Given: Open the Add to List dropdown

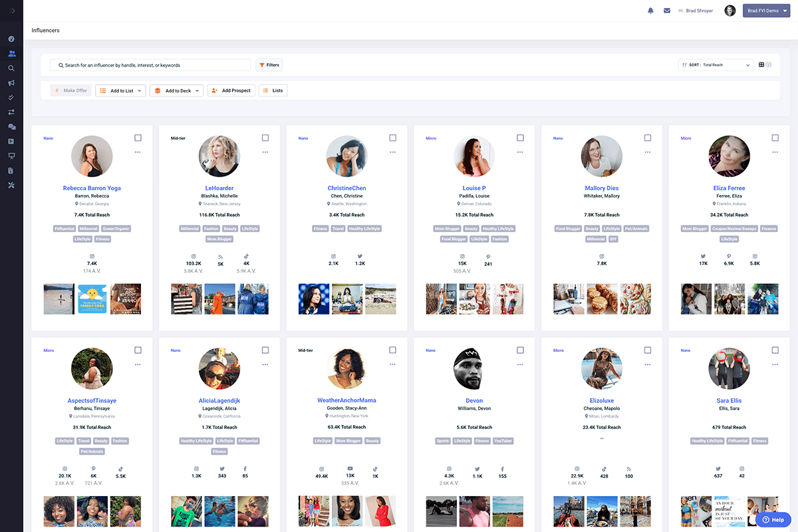Looking at the screenshot, I should click(120, 90).
